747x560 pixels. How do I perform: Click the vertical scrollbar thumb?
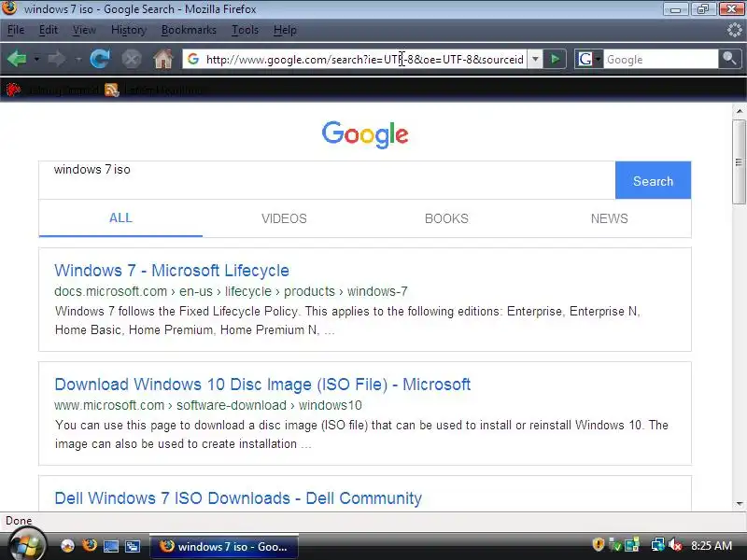[x=739, y=161]
